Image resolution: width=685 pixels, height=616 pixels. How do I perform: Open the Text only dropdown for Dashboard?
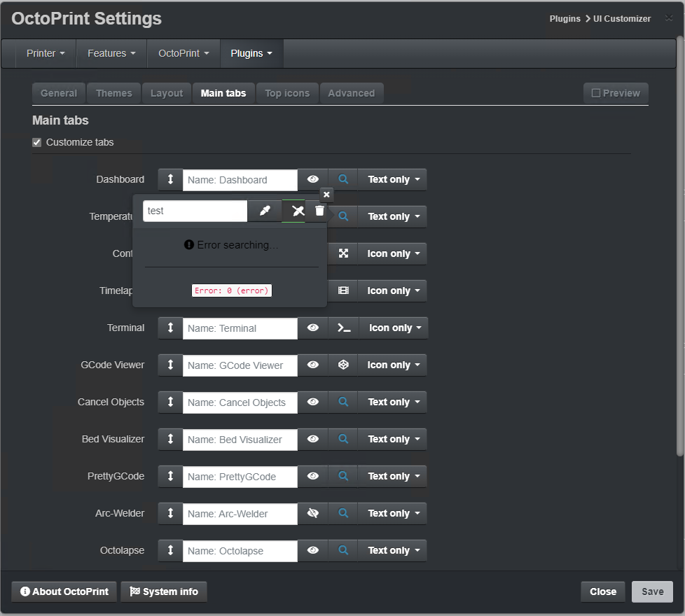(392, 179)
